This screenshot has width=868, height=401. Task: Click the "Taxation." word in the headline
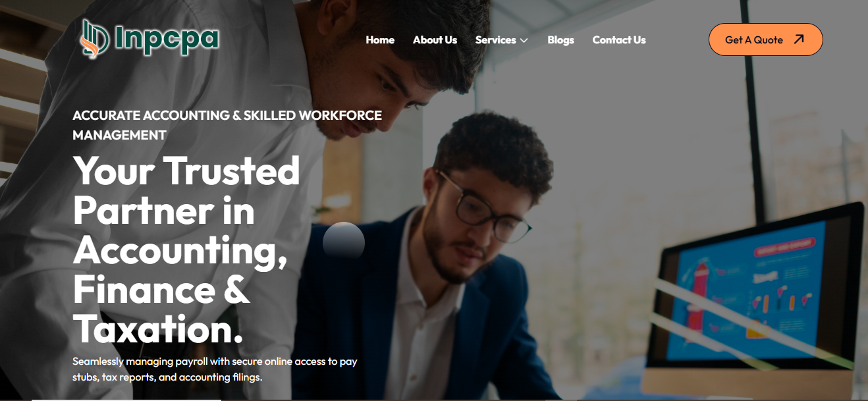pyautogui.click(x=158, y=329)
